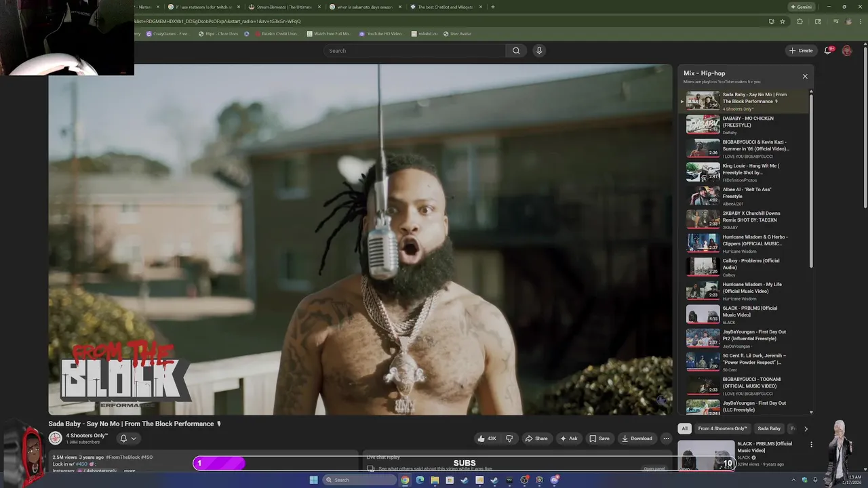Click the Download button

(637, 439)
